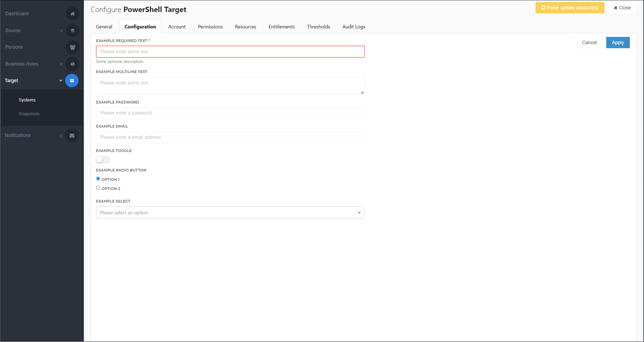Collapse the Target menu chevron
The height and width of the screenshot is (342, 644).
(61, 81)
